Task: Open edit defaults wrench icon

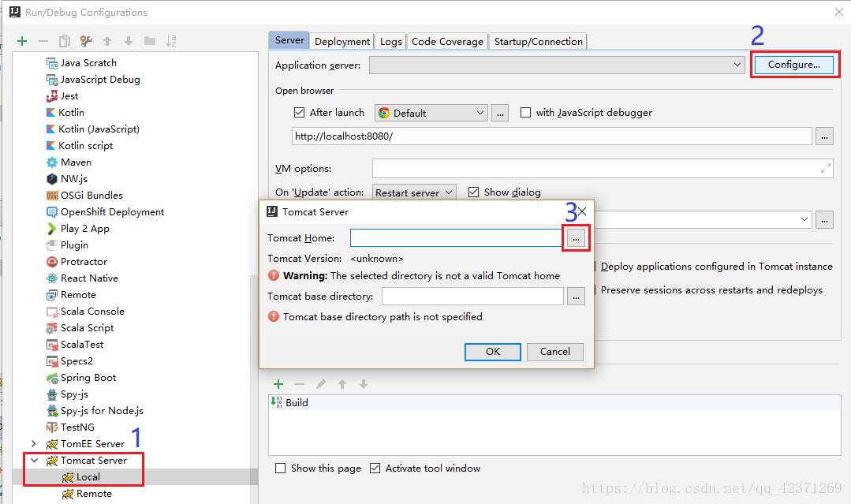Action: pyautogui.click(x=86, y=41)
